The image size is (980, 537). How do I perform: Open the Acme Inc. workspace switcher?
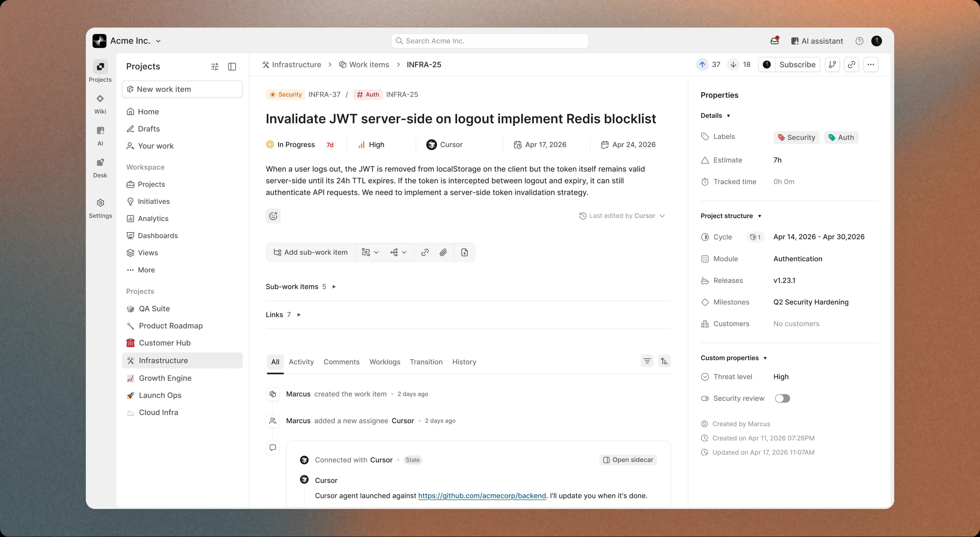click(136, 41)
